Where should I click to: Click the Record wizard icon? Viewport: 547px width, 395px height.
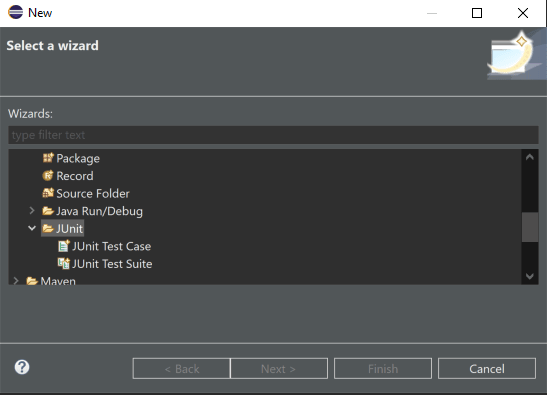point(48,176)
